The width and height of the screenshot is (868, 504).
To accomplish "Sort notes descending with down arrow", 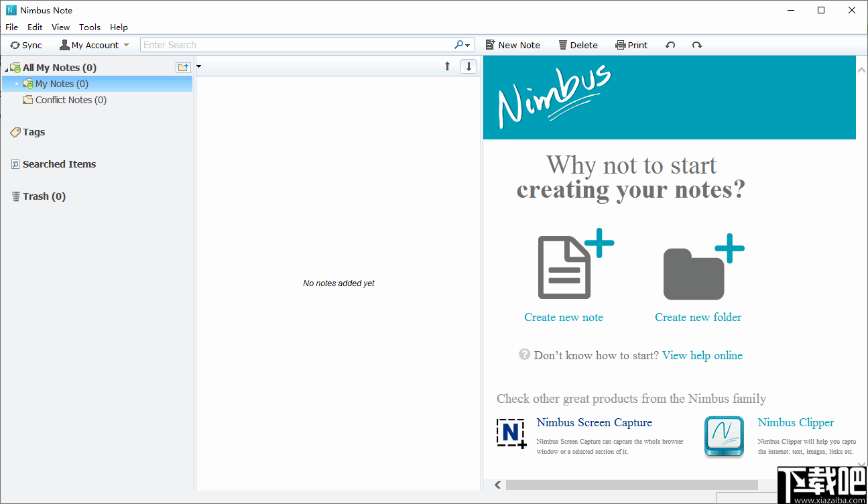I will 469,66.
